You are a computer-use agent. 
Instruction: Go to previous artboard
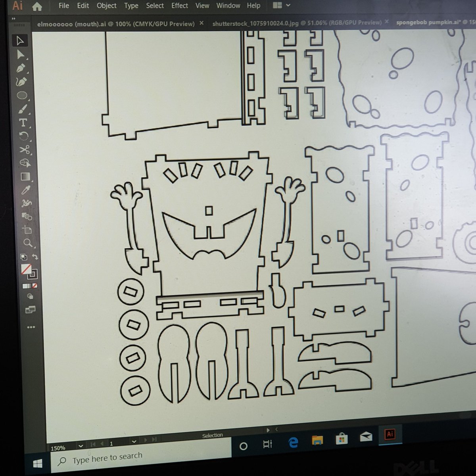pyautogui.click(x=102, y=443)
